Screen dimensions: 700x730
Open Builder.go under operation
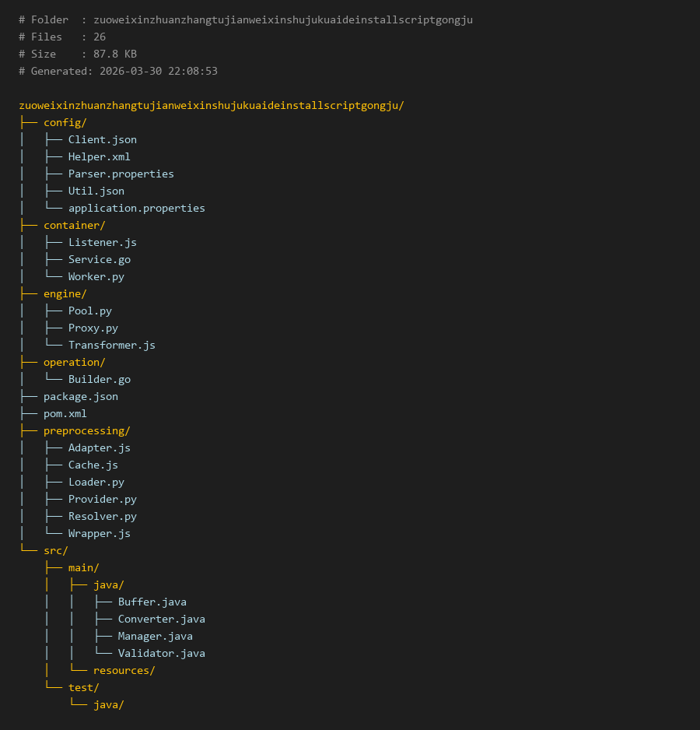click(99, 380)
